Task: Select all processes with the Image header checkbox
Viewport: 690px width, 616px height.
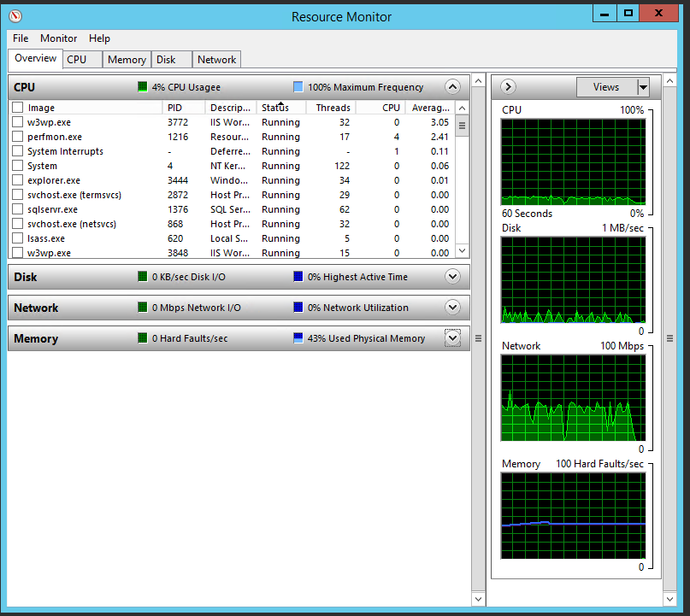Action: coord(17,108)
